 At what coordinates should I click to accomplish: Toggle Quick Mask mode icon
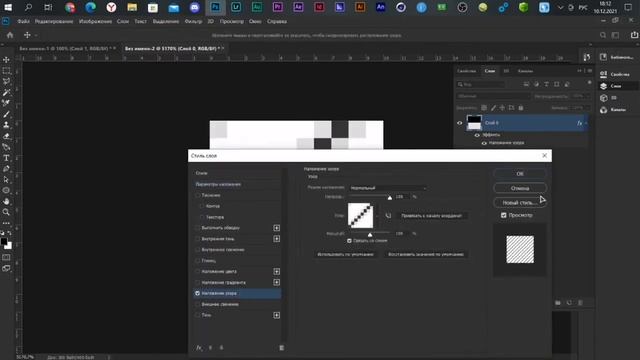[x=6, y=258]
